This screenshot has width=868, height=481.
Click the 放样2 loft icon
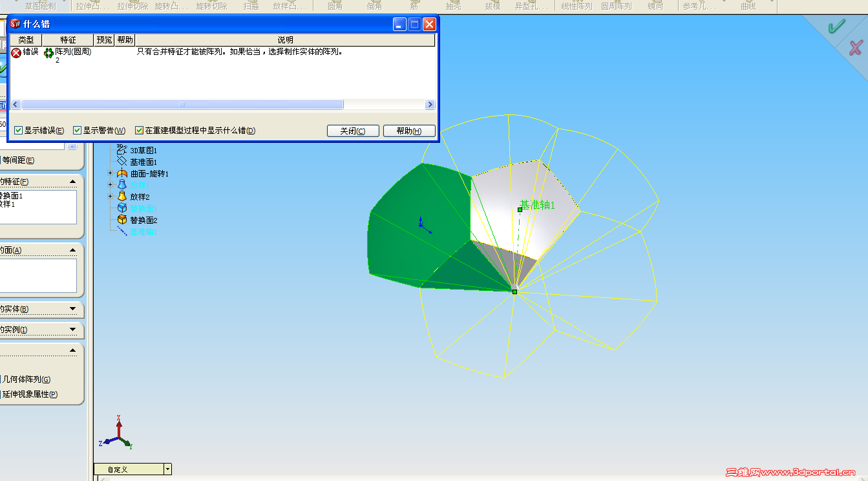122,197
